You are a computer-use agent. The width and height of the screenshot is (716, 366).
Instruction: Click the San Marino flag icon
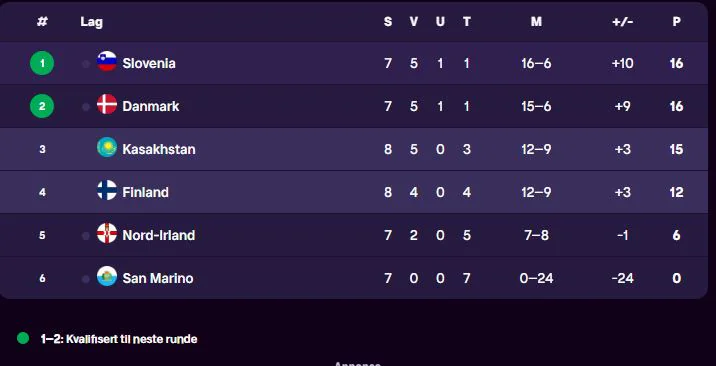[107, 277]
